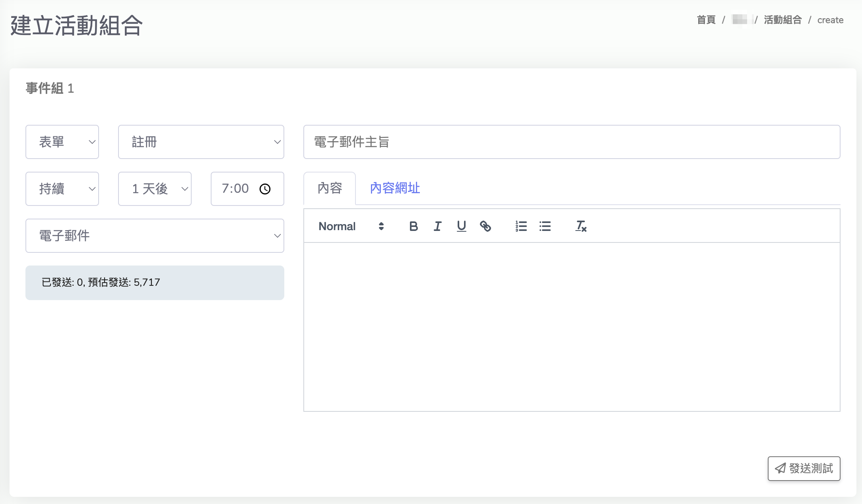The width and height of the screenshot is (862, 504).
Task: Click paper plane icon on 發送測試
Action: [x=780, y=468]
